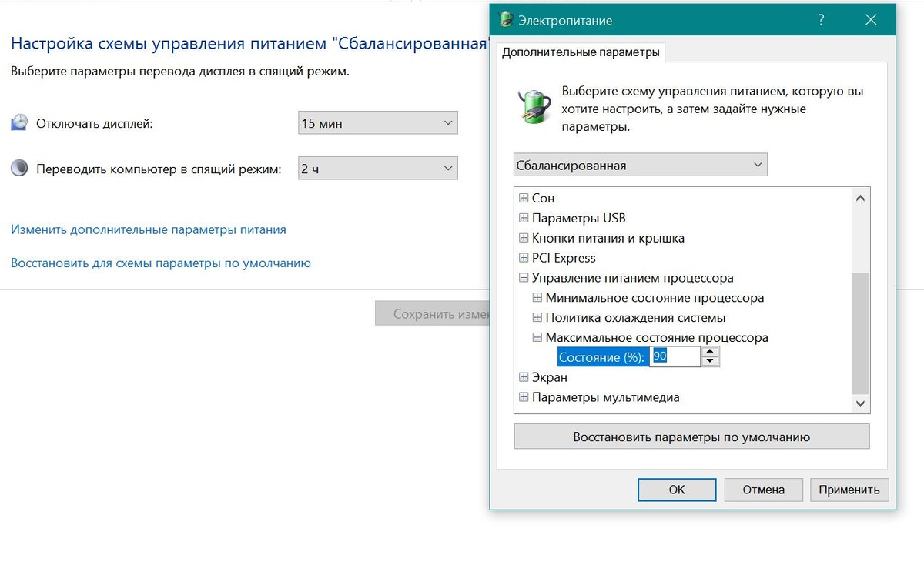Viewport: 924px width, 572px height.
Task: Select 'Политика охлаждения системы' text
Action: [x=636, y=317]
